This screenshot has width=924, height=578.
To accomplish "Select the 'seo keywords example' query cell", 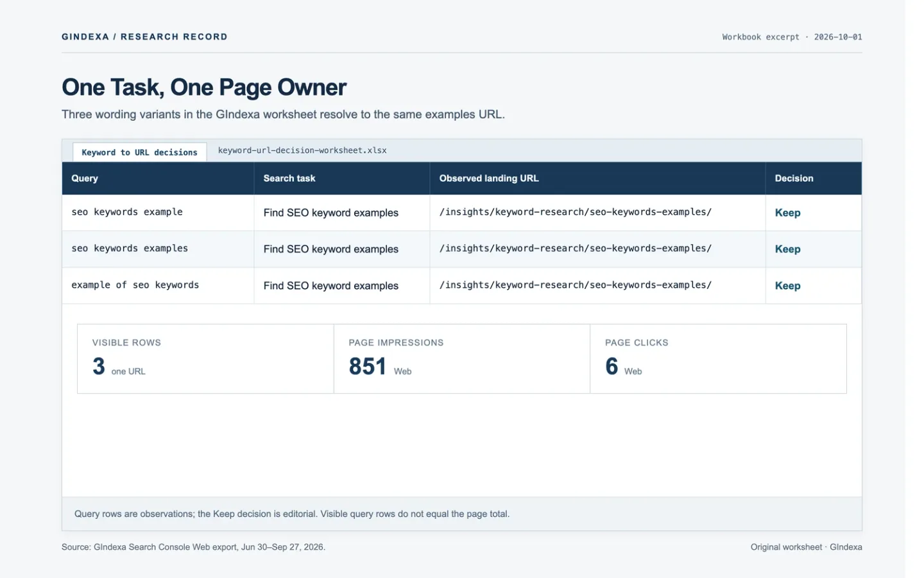I will click(158, 213).
